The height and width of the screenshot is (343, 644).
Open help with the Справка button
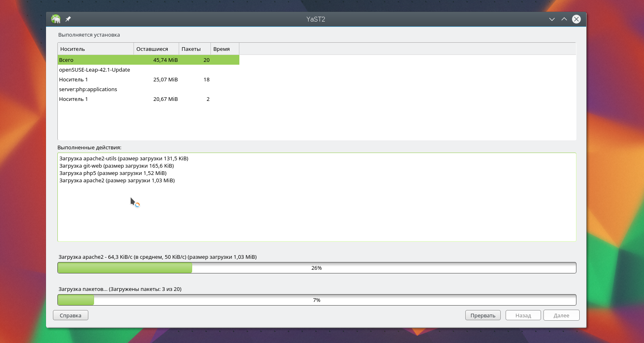click(70, 315)
